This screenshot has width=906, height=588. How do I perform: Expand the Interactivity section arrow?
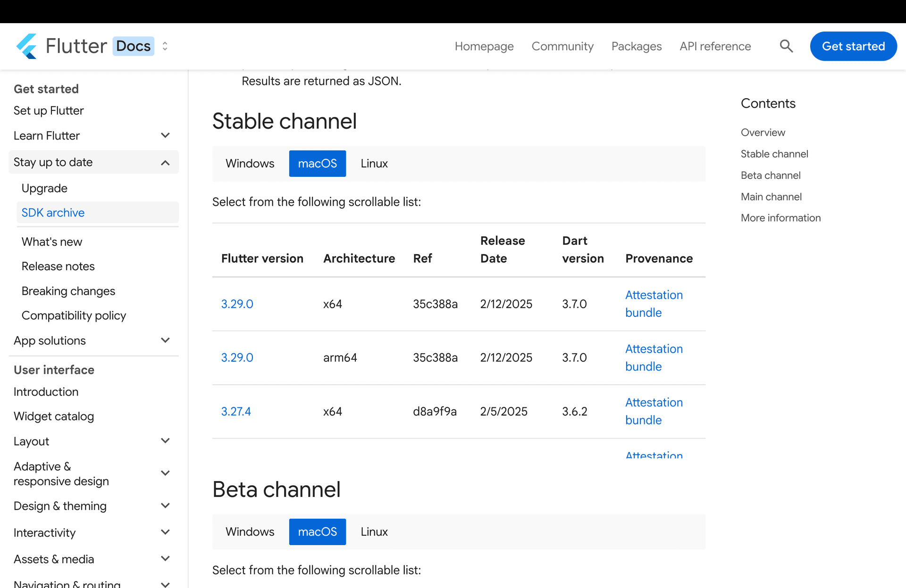click(x=165, y=532)
